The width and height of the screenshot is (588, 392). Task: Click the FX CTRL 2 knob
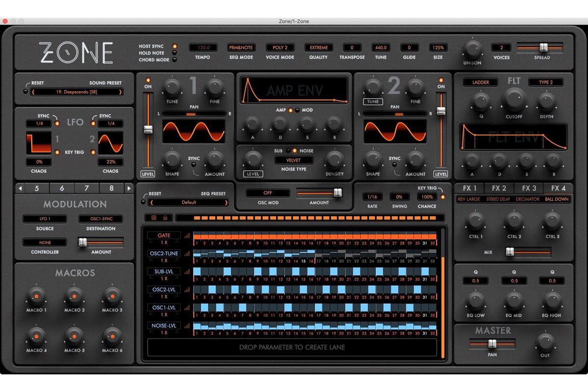pyautogui.click(x=514, y=221)
